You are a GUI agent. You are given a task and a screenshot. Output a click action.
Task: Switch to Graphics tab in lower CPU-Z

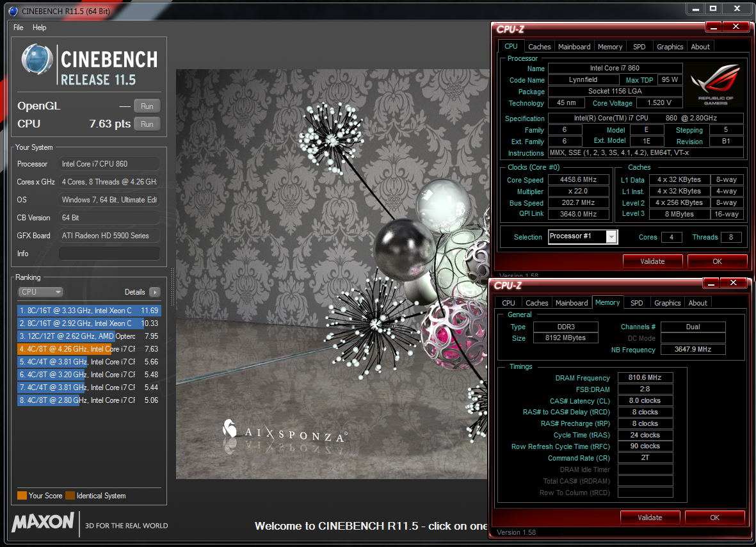(x=667, y=303)
